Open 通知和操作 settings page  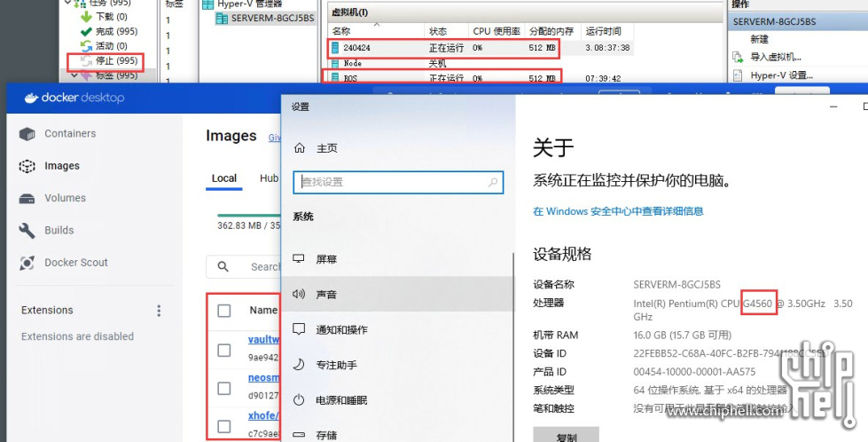click(x=330, y=329)
